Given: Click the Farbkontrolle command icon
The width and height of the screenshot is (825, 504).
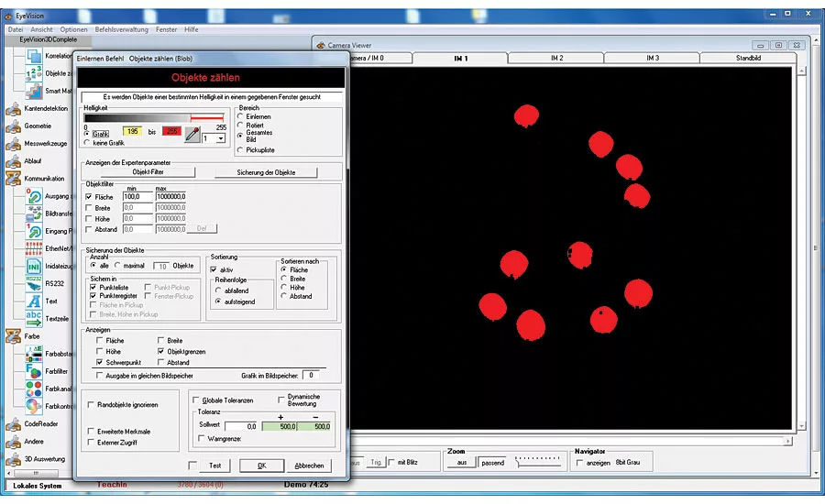Looking at the screenshot, I should pos(34,406).
